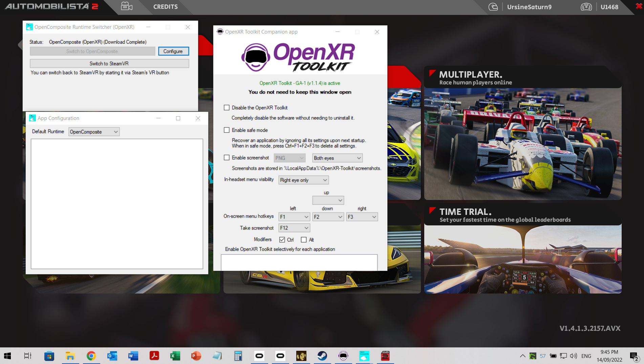Toggle Enable safe mode checkbox
This screenshot has width=644, height=364.
227,130
